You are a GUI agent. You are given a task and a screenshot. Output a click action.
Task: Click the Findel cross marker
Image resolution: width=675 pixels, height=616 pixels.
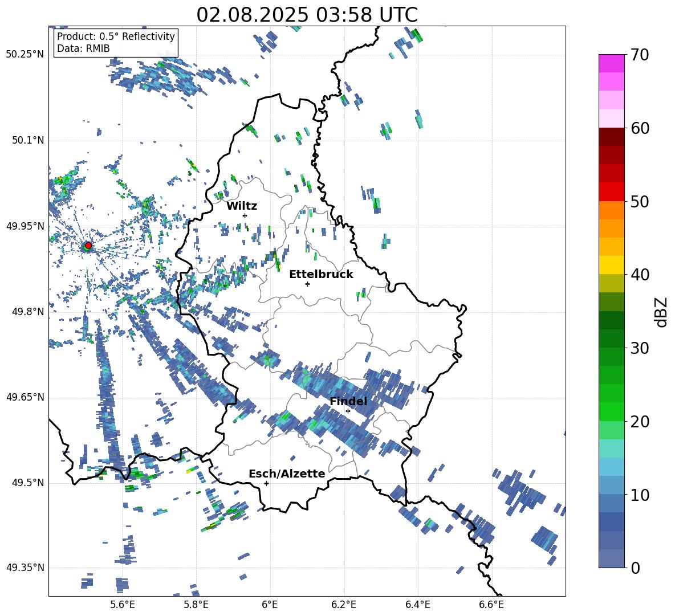point(348,411)
